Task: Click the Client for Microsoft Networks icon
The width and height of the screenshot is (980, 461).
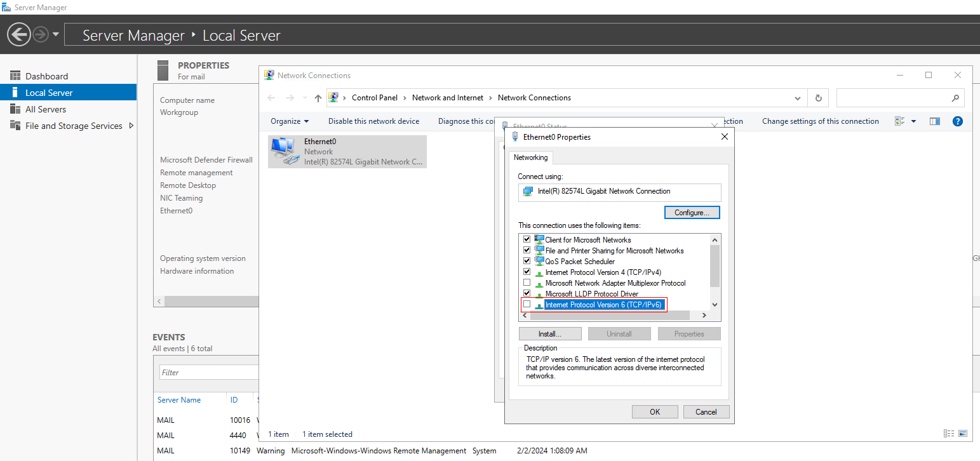Action: pyautogui.click(x=539, y=239)
